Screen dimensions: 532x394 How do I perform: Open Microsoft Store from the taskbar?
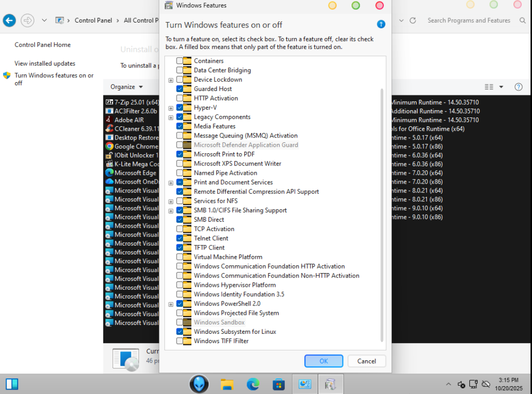278,384
